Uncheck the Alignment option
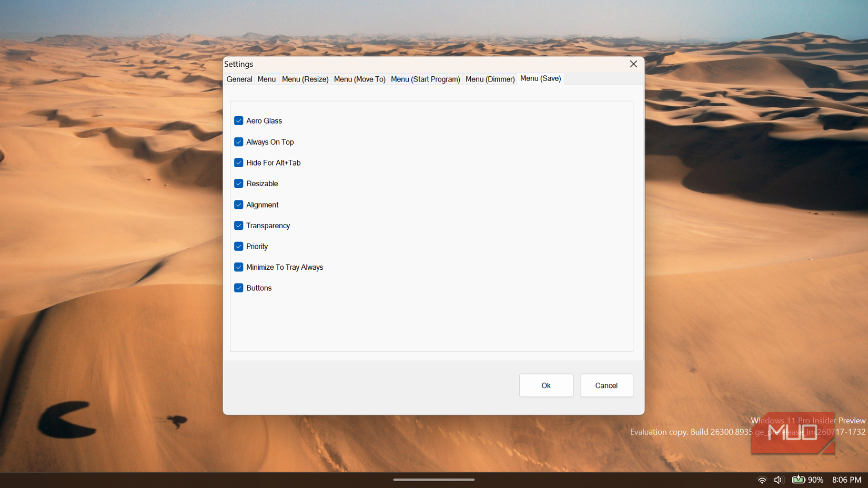 coord(239,205)
